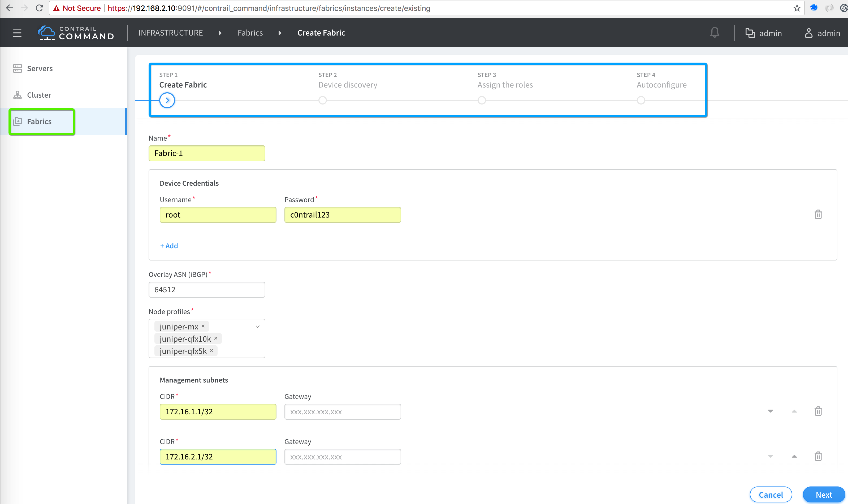
Task: Go to Cluster in the sidebar
Action: tap(39, 95)
